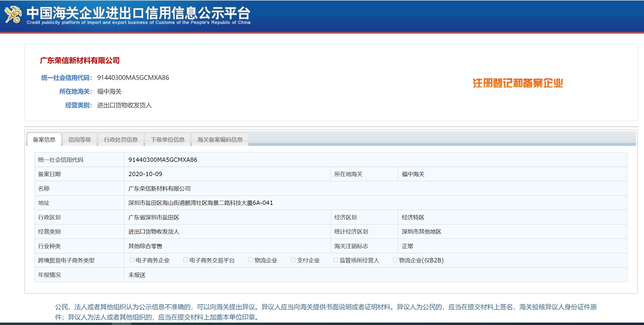Click the 统一社会信用代码 blue header label
The width and height of the screenshot is (644, 325).
pos(66,78)
